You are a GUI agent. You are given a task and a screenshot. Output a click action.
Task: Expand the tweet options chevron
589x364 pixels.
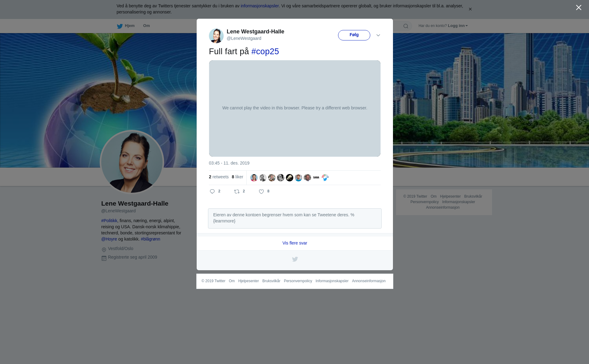(x=378, y=35)
